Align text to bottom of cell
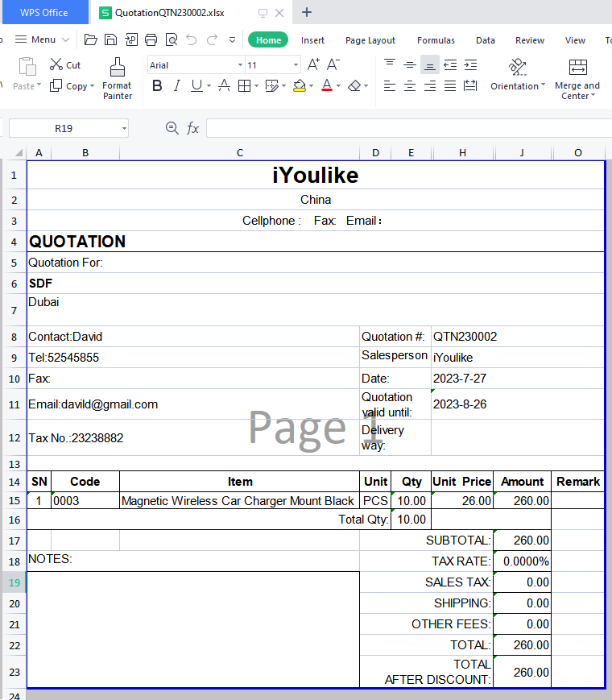612x700 pixels. click(x=430, y=65)
